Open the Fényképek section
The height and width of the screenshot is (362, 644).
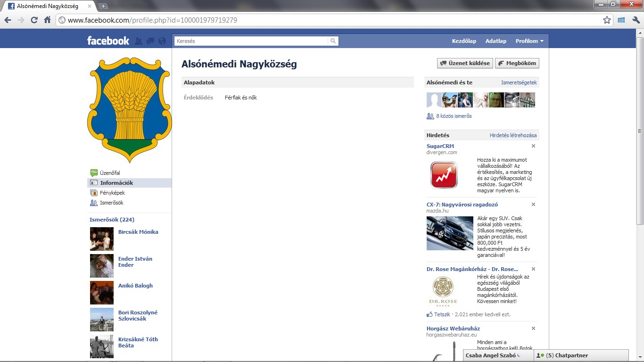(x=112, y=193)
